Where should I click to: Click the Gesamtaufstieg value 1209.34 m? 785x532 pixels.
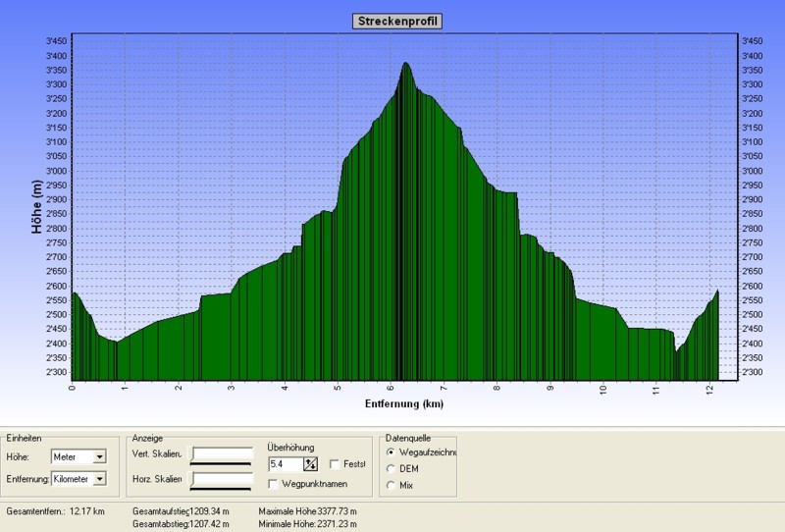(x=208, y=511)
